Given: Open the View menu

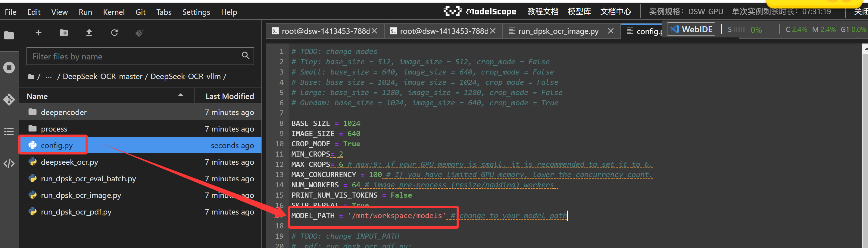Looking at the screenshot, I should [59, 12].
